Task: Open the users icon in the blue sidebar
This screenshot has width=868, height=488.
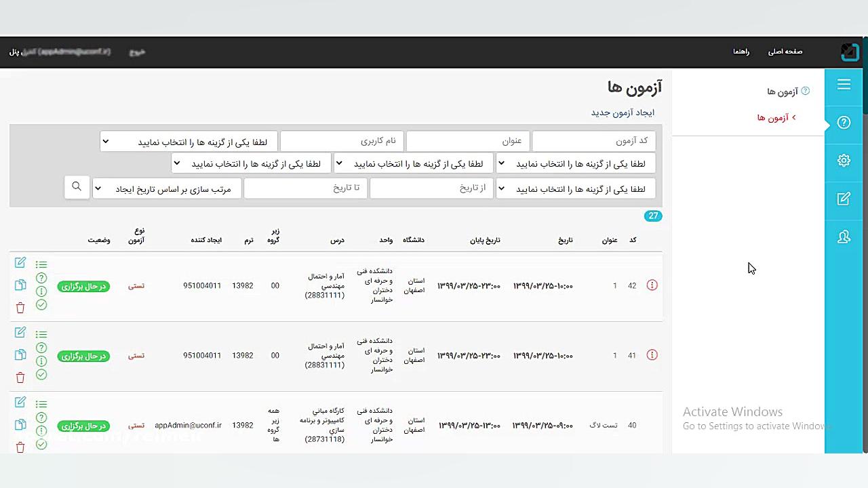Action: [x=844, y=237]
